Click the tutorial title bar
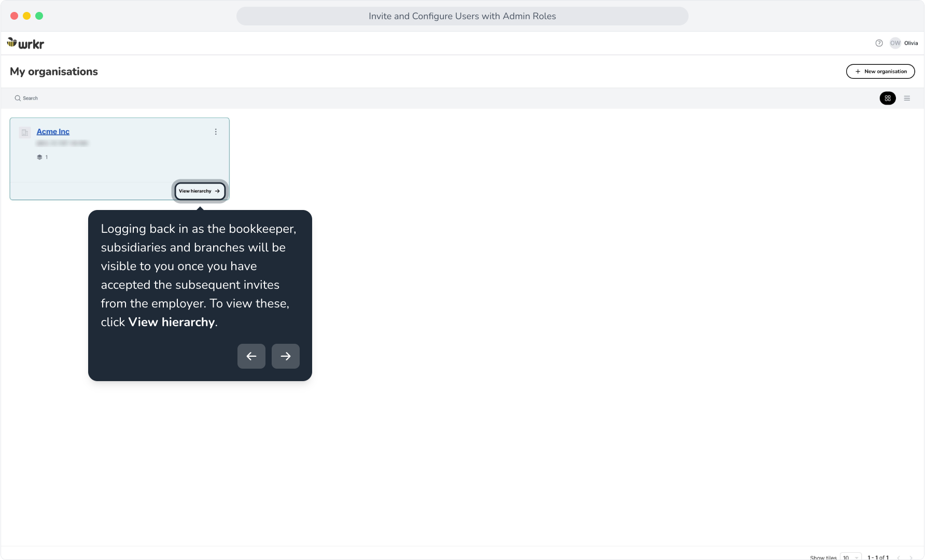This screenshot has height=560, width=925. [462, 16]
